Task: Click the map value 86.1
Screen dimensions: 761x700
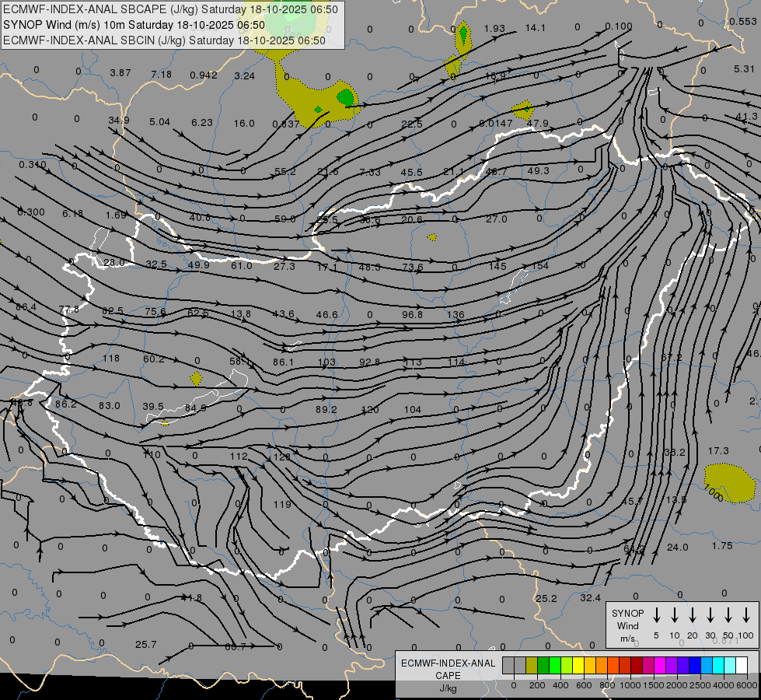Action: click(284, 362)
